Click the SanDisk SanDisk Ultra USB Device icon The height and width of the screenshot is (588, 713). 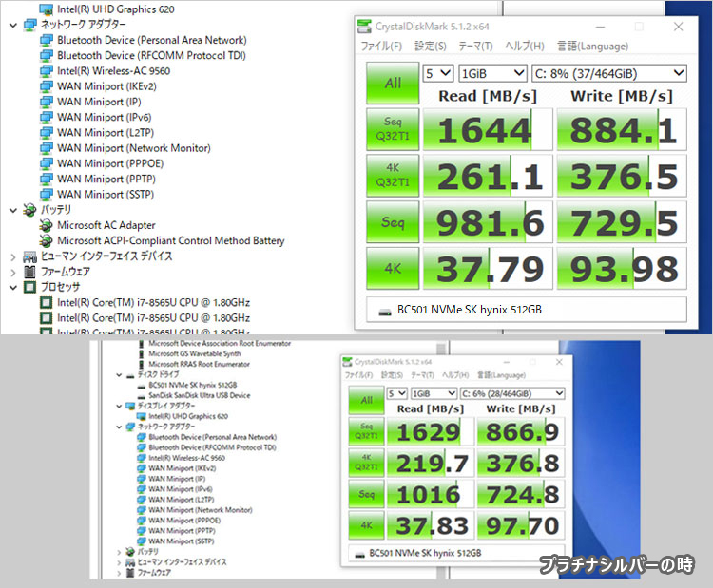tap(141, 396)
